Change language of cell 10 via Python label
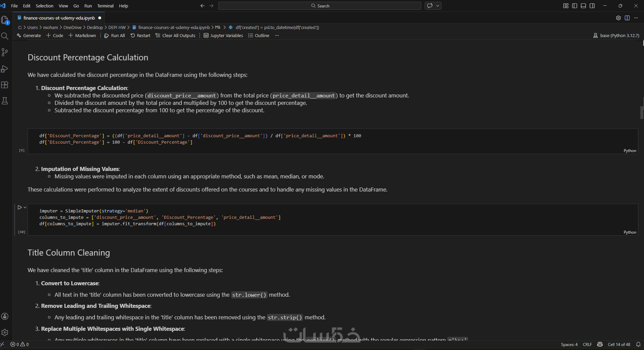The height and width of the screenshot is (350, 644). pos(630,232)
